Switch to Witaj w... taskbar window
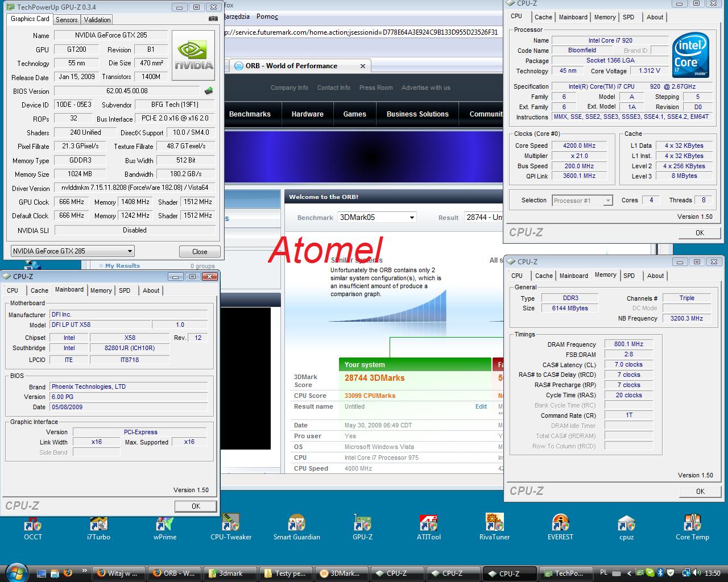 click(119, 573)
